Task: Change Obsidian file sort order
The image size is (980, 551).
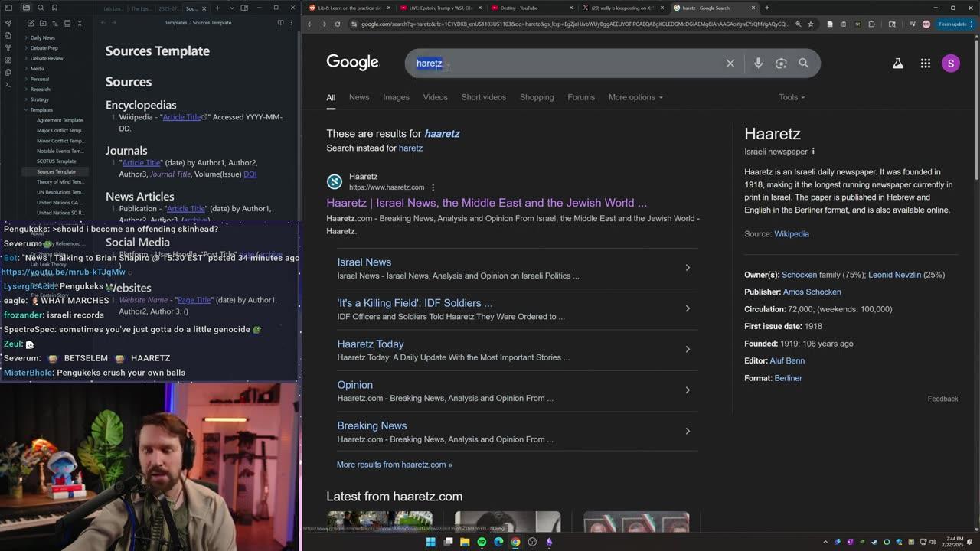Action: click(x=55, y=23)
